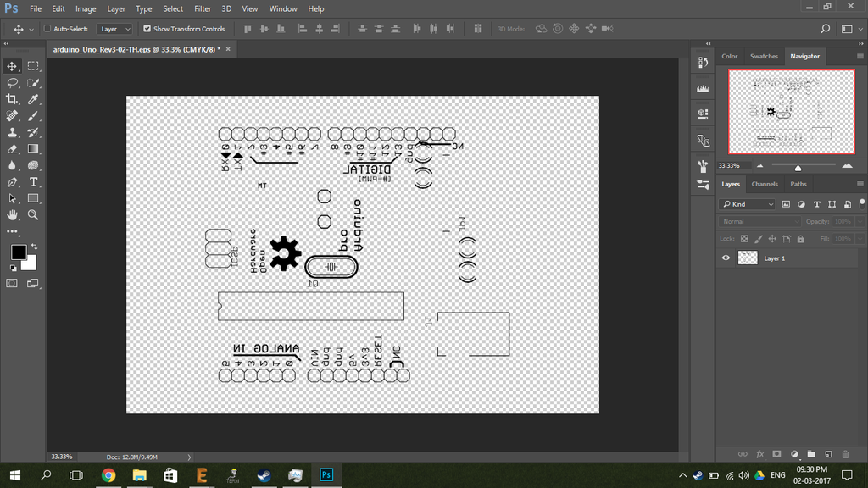Toggle the shape layer filter

tap(832, 204)
